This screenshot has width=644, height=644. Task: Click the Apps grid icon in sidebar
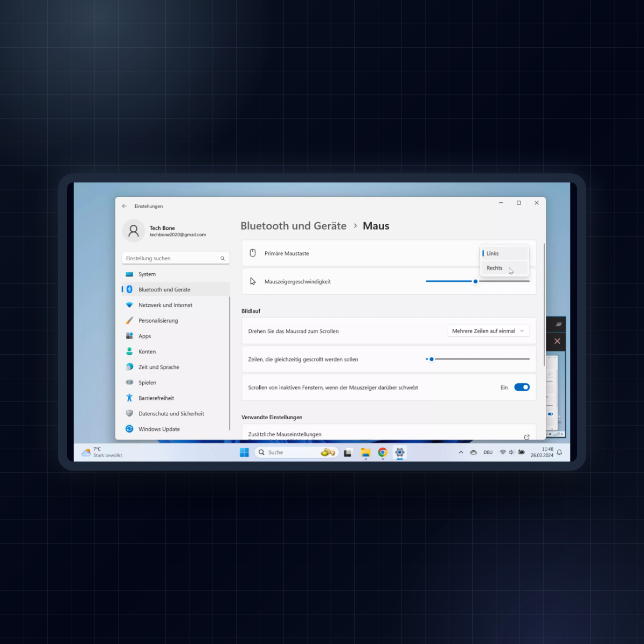[x=129, y=336]
